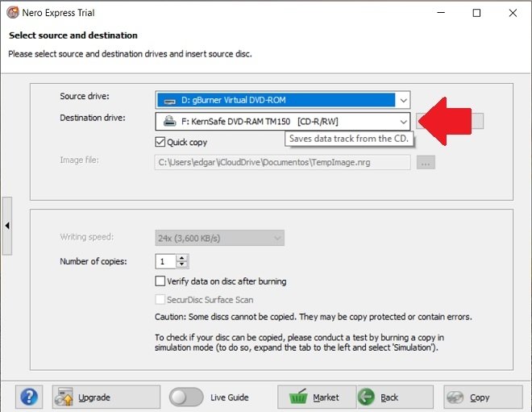Click the 'Number of copies:' label
Screen dimensions: 532x412
(x=94, y=261)
